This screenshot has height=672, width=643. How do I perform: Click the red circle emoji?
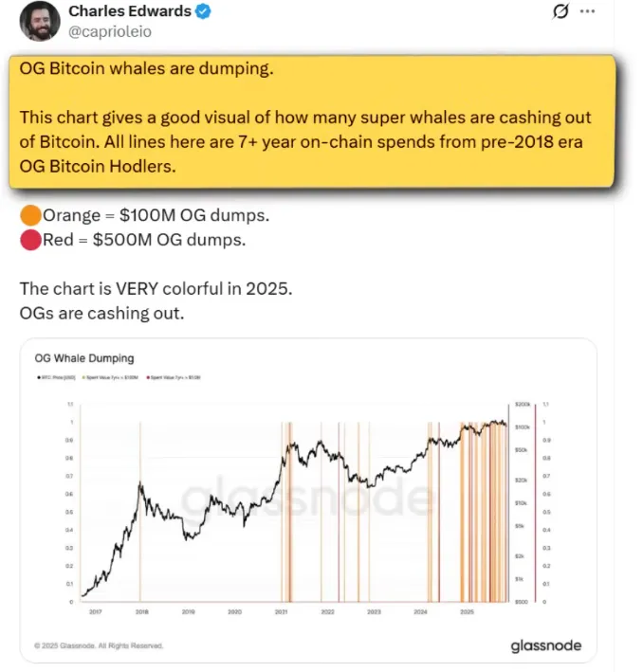click(29, 240)
